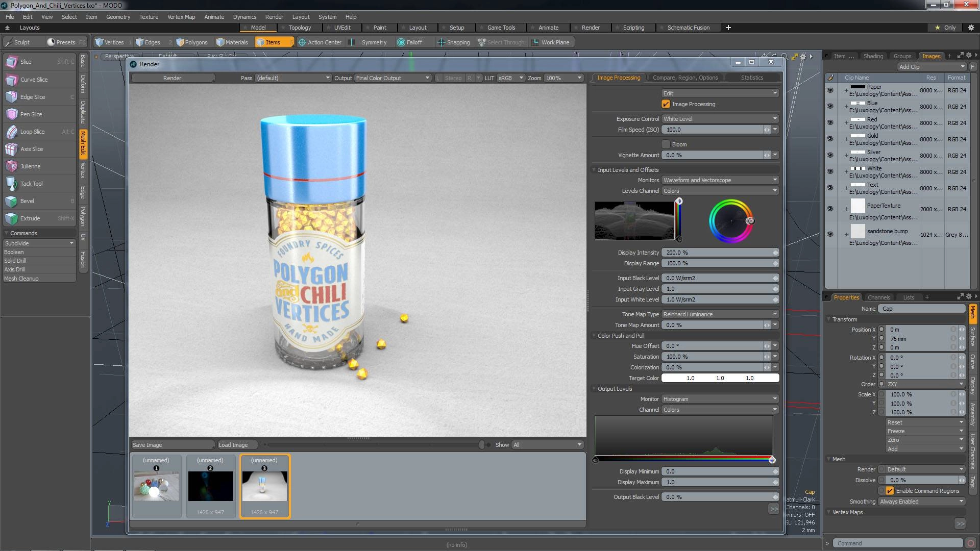Viewport: 980px width, 551px height.
Task: Hide the Gold clip visibility
Action: (830, 139)
